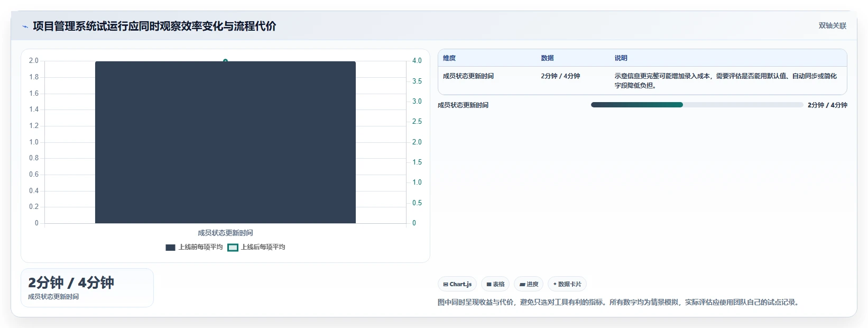
Task: Click the trend icon beside the card title
Action: 25,26
